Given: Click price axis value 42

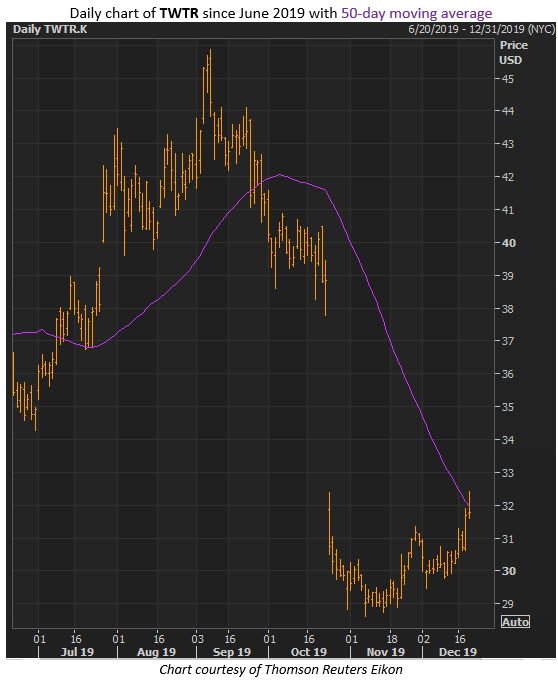Looking at the screenshot, I should [508, 177].
